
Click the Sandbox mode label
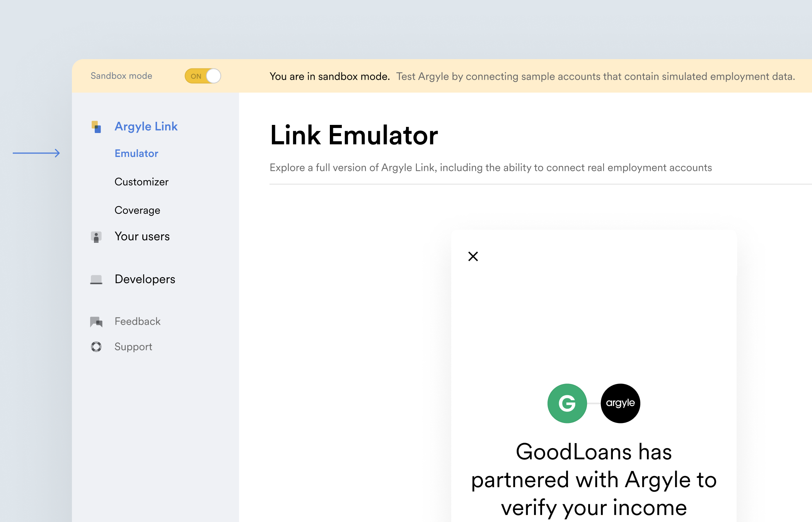(x=121, y=76)
